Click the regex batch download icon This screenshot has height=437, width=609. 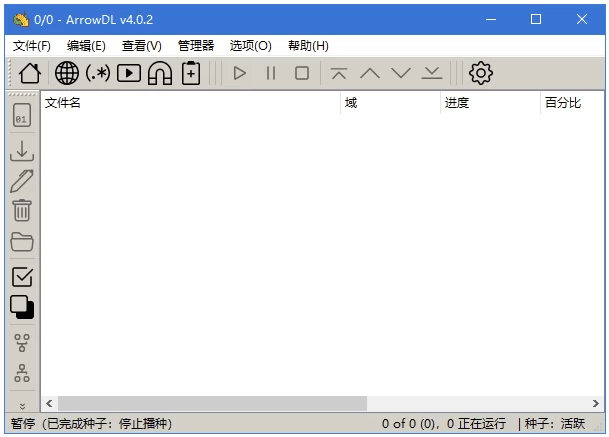[98, 73]
